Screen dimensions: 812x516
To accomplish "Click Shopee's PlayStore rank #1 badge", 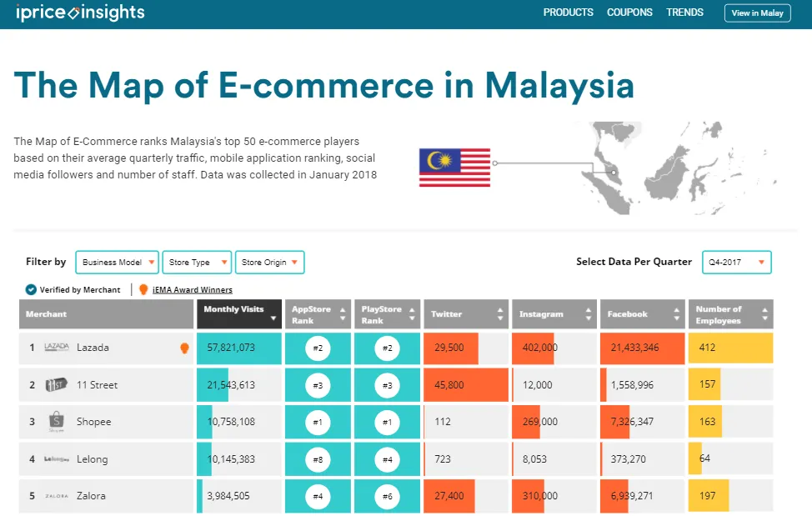I will tap(388, 422).
